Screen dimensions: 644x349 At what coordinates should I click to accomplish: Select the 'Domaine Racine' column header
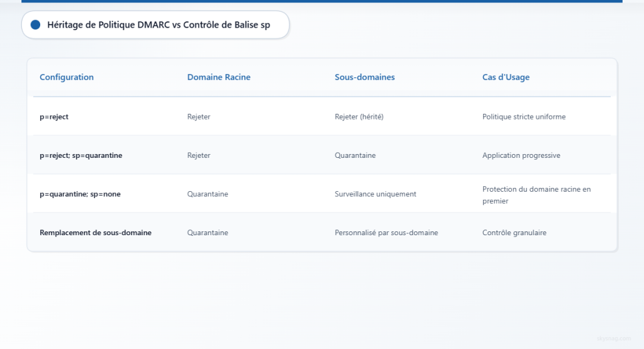click(x=218, y=77)
